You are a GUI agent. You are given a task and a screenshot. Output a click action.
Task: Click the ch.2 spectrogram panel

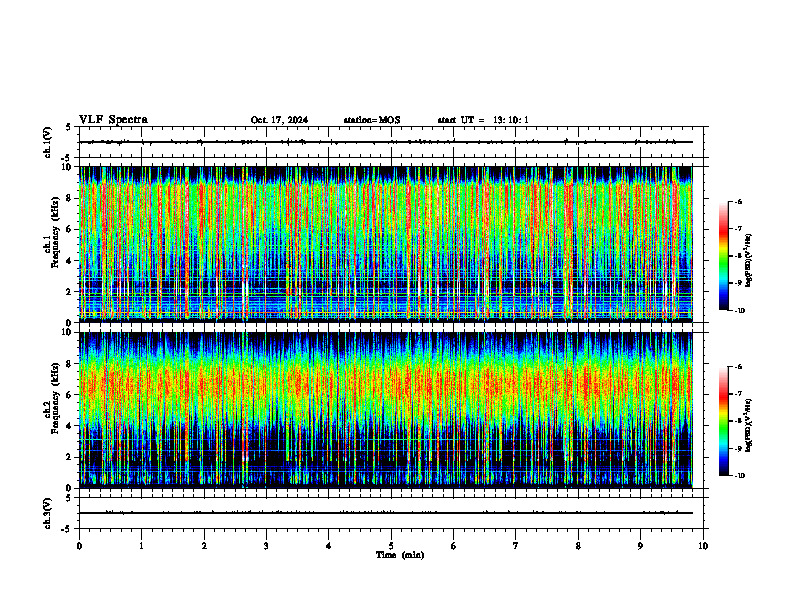point(386,410)
